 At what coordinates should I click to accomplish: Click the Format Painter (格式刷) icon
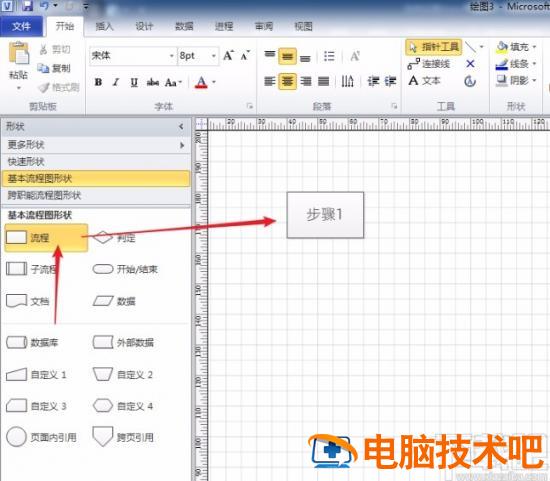(43, 87)
